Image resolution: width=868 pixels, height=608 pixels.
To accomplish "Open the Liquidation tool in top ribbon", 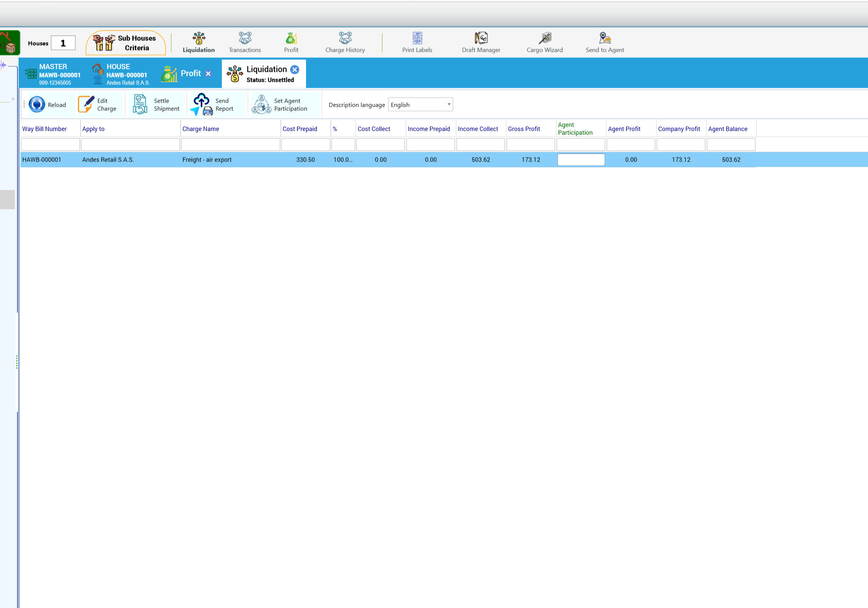I will (198, 42).
